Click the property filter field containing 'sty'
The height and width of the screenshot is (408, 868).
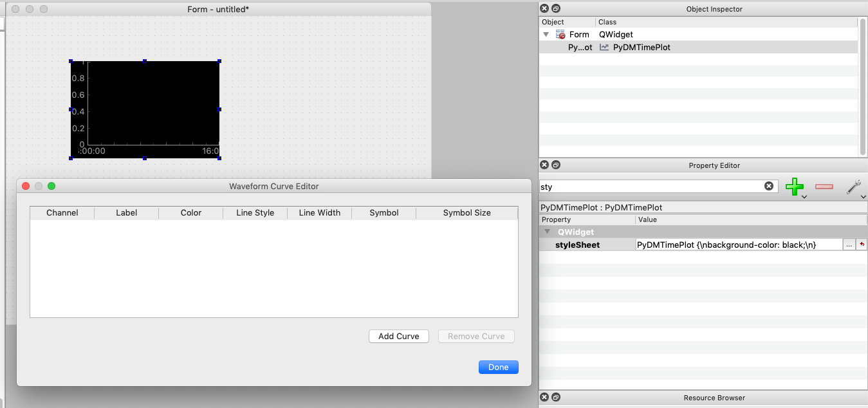click(658, 187)
